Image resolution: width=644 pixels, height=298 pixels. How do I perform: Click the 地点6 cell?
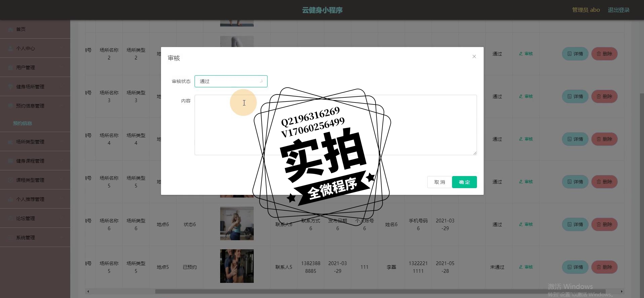[x=163, y=224]
